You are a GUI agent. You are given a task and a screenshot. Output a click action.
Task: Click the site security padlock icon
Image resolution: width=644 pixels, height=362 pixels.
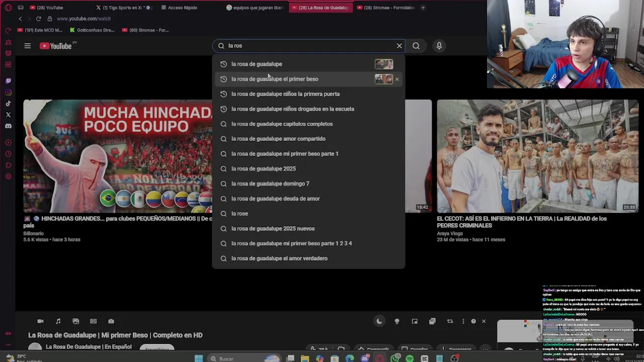pyautogui.click(x=49, y=19)
